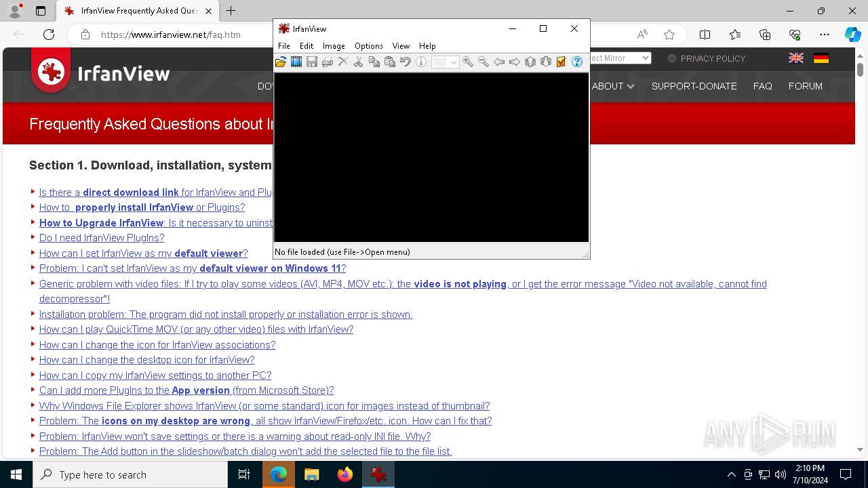
Task: Open Task View on the taskbar
Action: (244, 474)
